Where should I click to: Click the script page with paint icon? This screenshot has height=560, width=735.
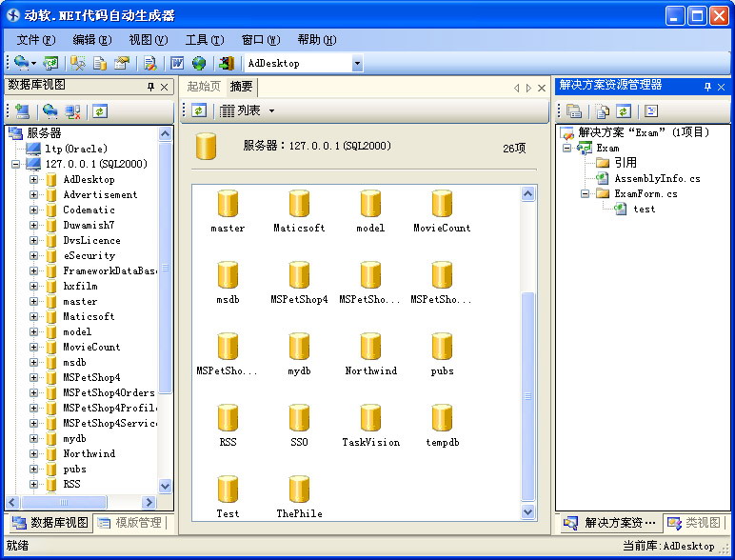click(150, 63)
